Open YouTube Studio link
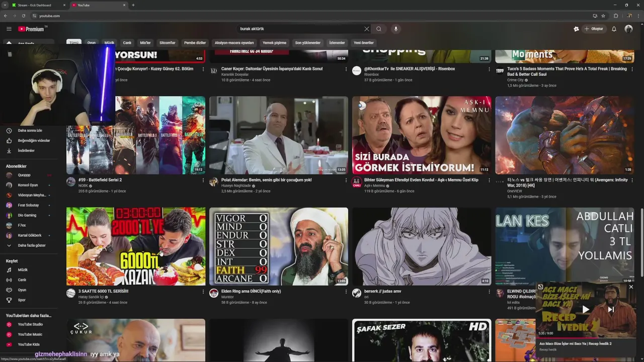Screen dimensions: 644x362 [29, 324]
